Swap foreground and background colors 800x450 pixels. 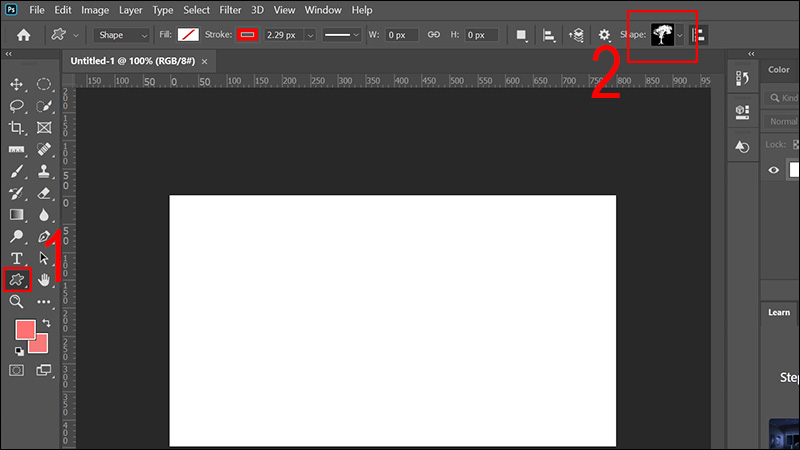click(x=46, y=322)
